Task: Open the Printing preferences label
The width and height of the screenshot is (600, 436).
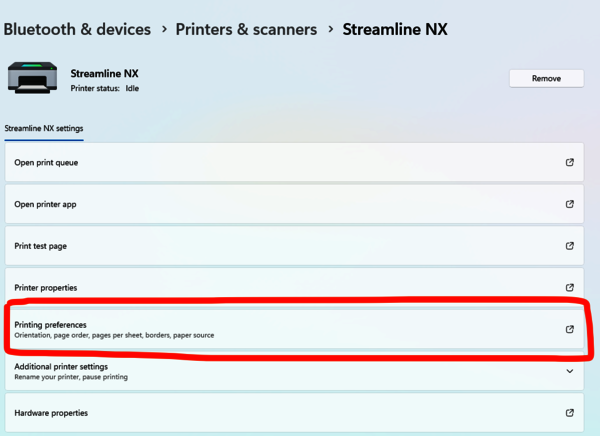Action: point(50,324)
